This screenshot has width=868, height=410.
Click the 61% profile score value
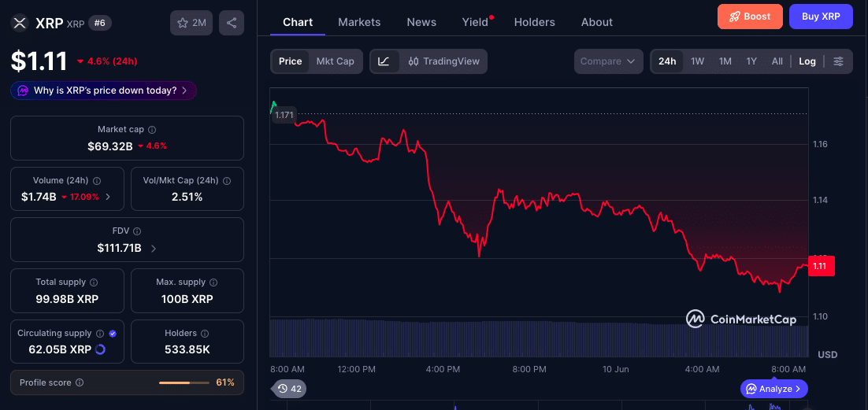[225, 382]
